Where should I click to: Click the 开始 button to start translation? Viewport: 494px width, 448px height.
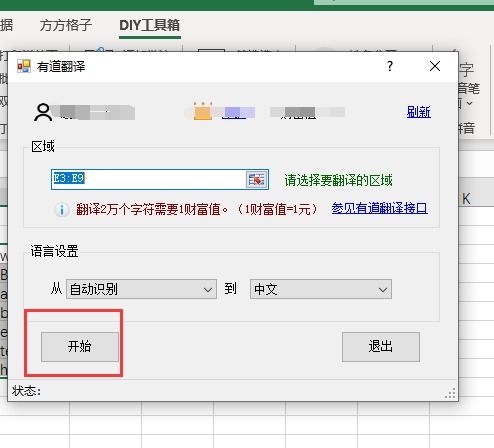coord(80,347)
